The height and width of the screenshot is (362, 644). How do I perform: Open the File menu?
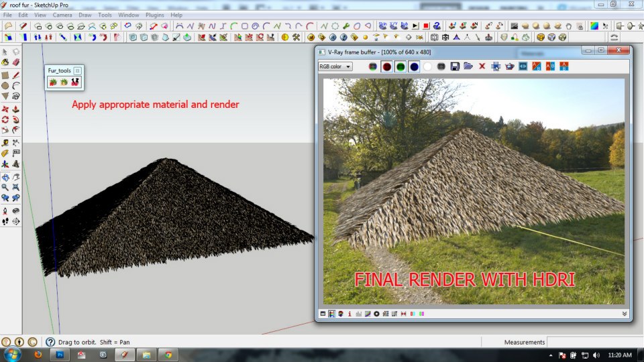[7, 15]
